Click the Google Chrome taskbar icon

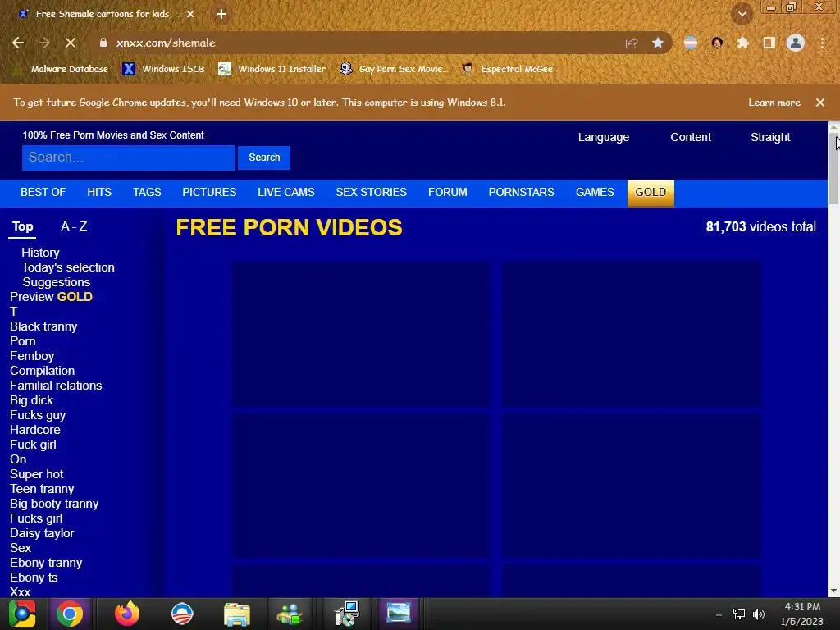(x=70, y=614)
